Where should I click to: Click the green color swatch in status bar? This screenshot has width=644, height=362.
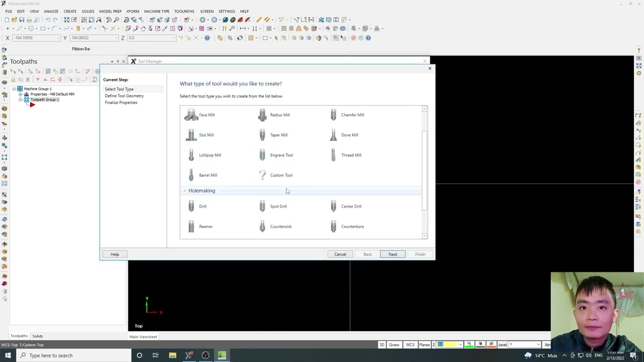pos(469,345)
